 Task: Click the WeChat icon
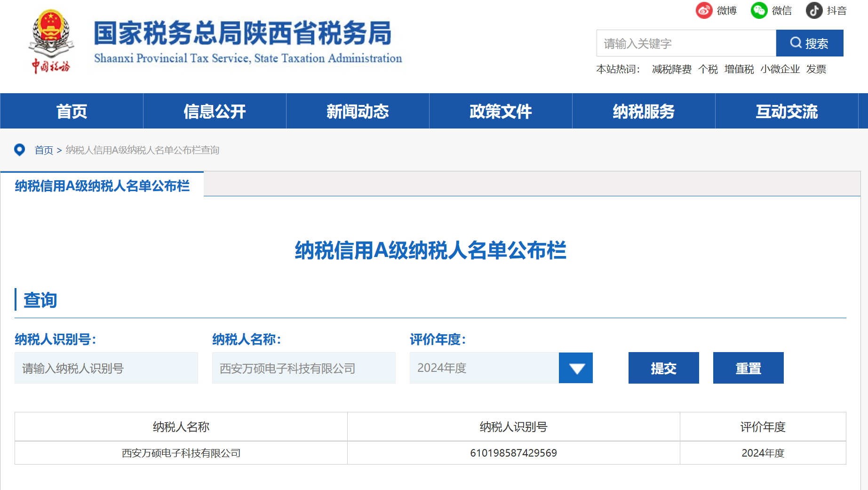pos(759,10)
